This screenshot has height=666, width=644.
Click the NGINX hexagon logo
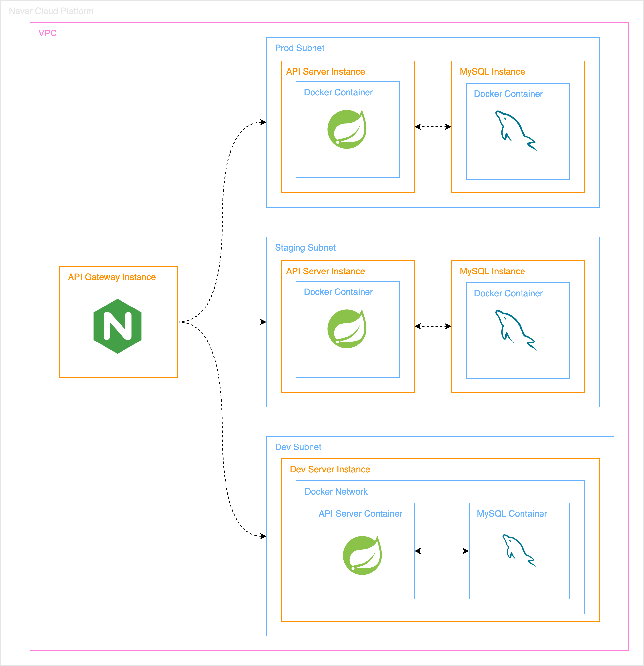tap(118, 326)
